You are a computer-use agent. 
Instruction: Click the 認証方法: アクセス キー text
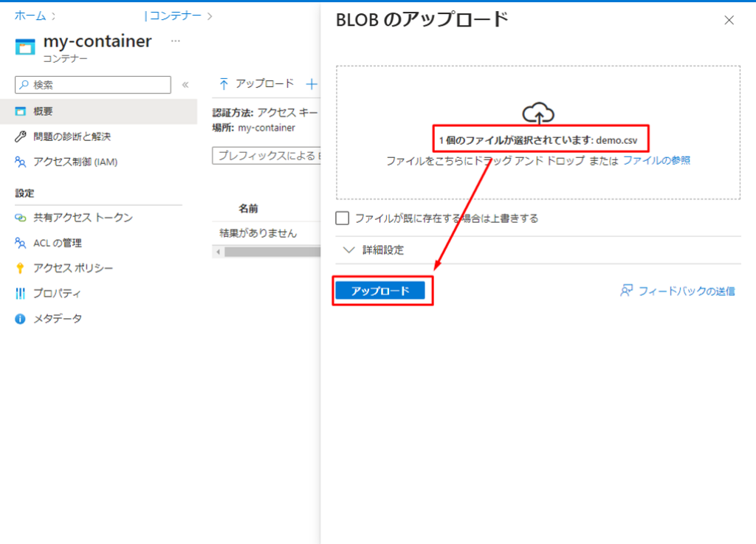click(x=265, y=113)
